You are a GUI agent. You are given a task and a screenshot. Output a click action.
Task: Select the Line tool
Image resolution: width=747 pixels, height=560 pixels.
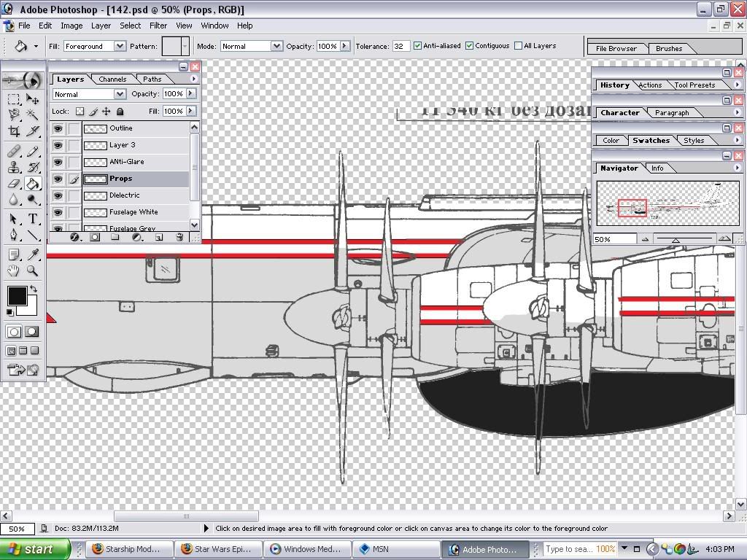pyautogui.click(x=32, y=235)
